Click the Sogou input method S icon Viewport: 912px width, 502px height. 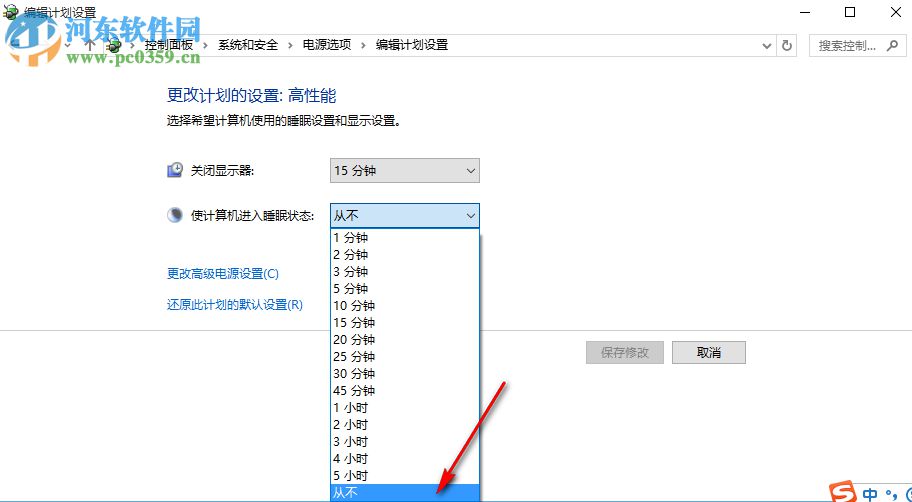(x=843, y=493)
